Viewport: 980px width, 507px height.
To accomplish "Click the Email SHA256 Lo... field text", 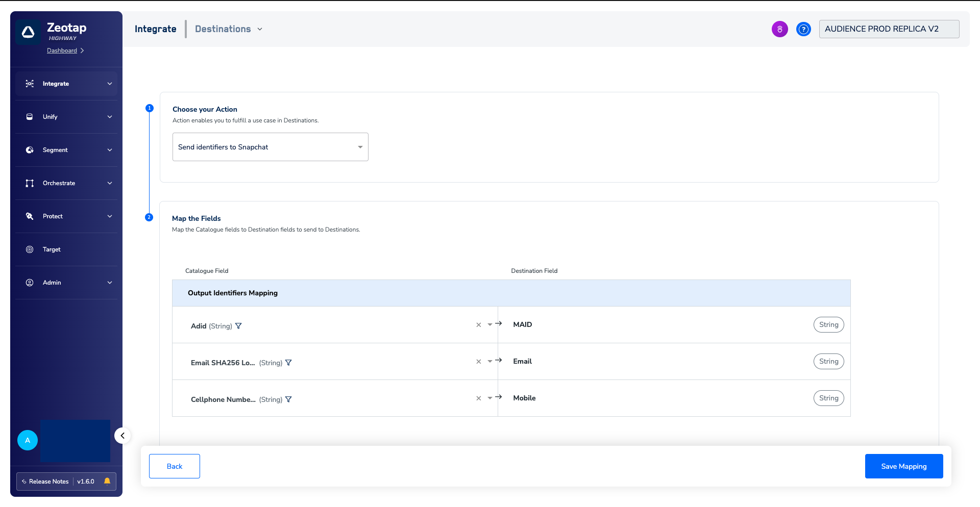I will pyautogui.click(x=223, y=363).
